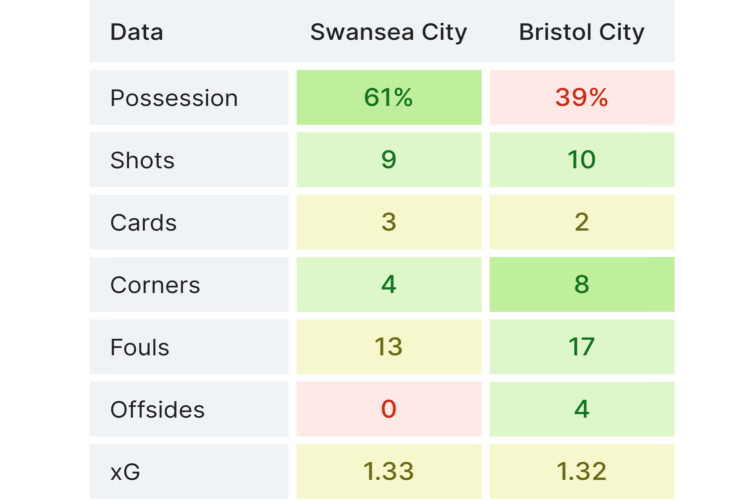
Task: Click the Data column header
Action: 137,32
